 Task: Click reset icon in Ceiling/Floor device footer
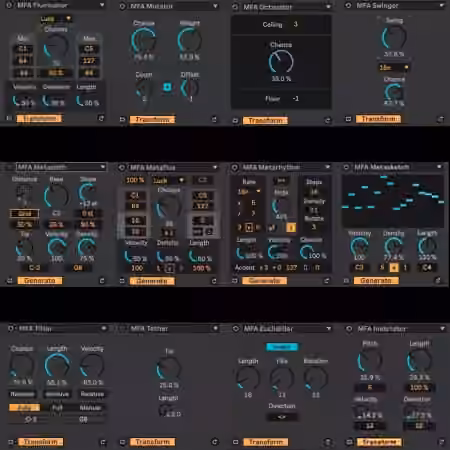(327, 120)
